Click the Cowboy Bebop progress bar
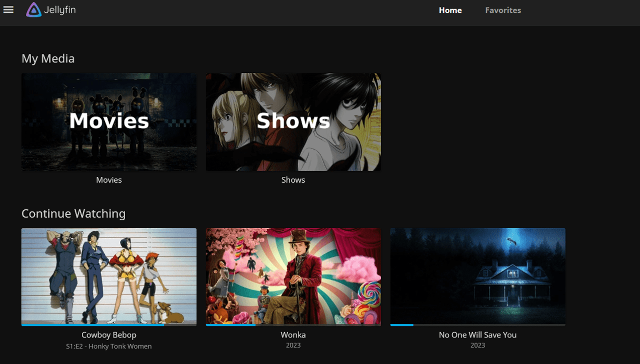Screen dimensions: 640x364 pyautogui.click(x=109, y=325)
